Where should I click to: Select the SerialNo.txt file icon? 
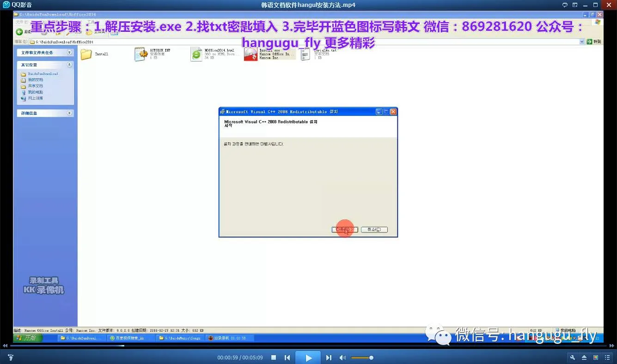pyautogui.click(x=305, y=55)
